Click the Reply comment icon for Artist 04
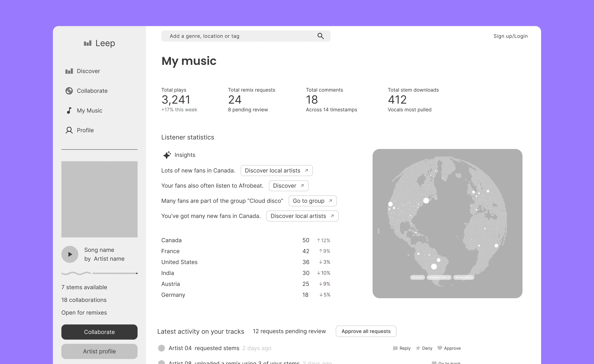594x364 pixels. click(395, 348)
